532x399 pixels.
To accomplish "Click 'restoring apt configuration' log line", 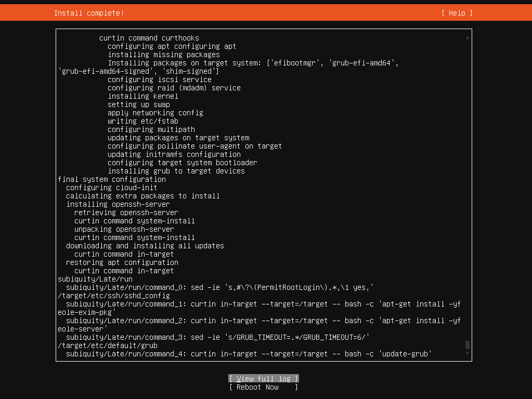I will point(122,262).
